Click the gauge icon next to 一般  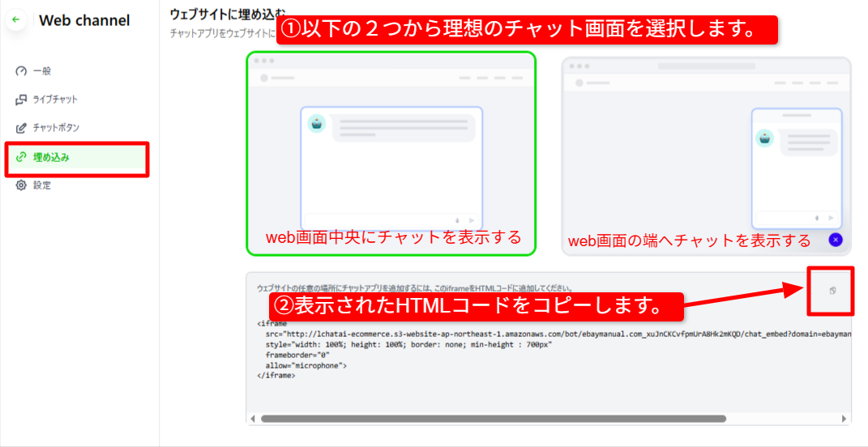pyautogui.click(x=22, y=71)
